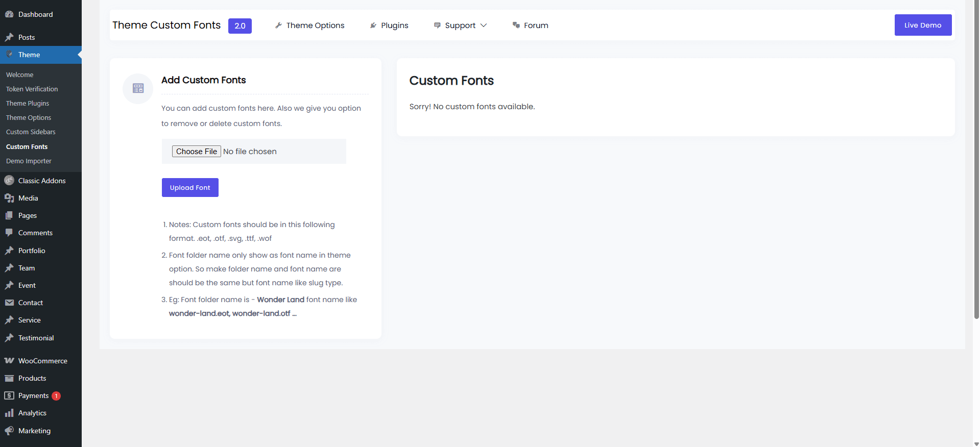Select Token Verification in Theme submenu
Image resolution: width=980 pixels, height=447 pixels.
[32, 89]
